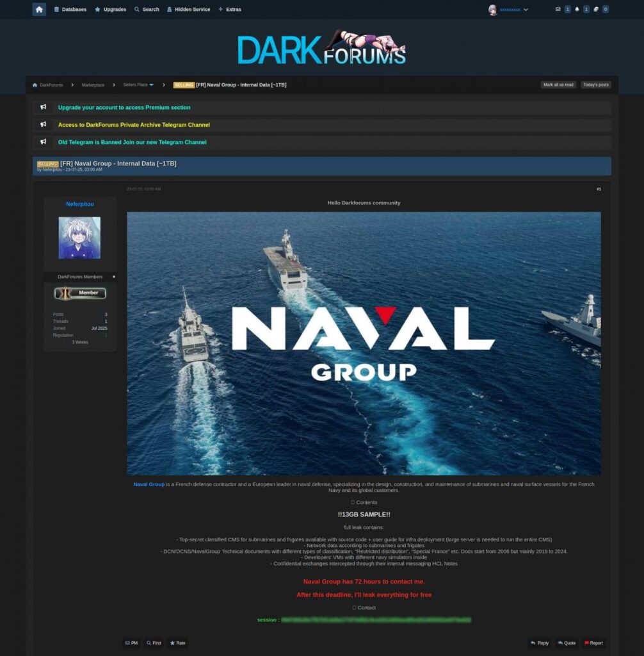Click Neferpitou's avatar thumbnail
This screenshot has height=656, width=644.
click(79, 237)
